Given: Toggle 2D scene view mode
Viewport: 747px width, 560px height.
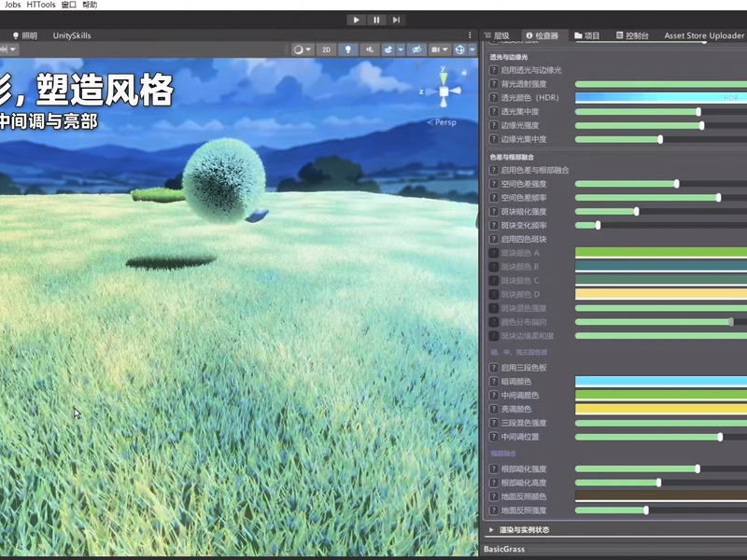Looking at the screenshot, I should [x=326, y=49].
